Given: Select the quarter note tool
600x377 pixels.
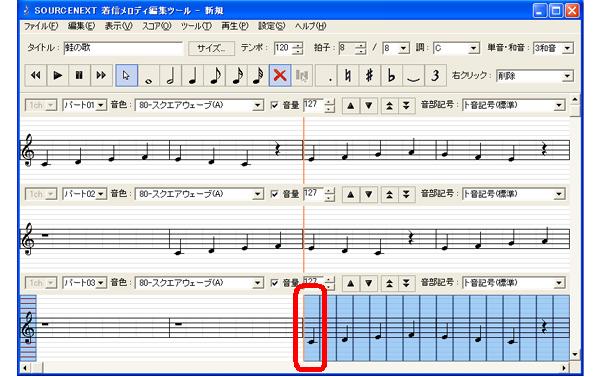Looking at the screenshot, I should [x=192, y=75].
